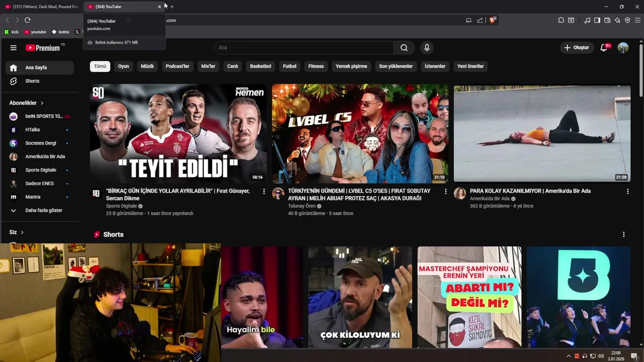
Task: Open the Brave Wallet icon
Action: [x=607, y=20]
